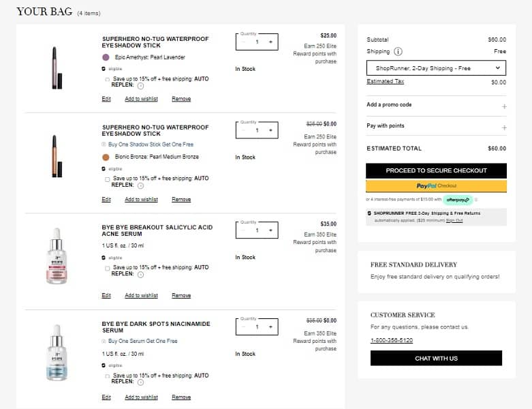The height and width of the screenshot is (409, 532).
Task: Tick Auto Replen checkbox for Salicylic Acid Serum
Action: tap(108, 268)
